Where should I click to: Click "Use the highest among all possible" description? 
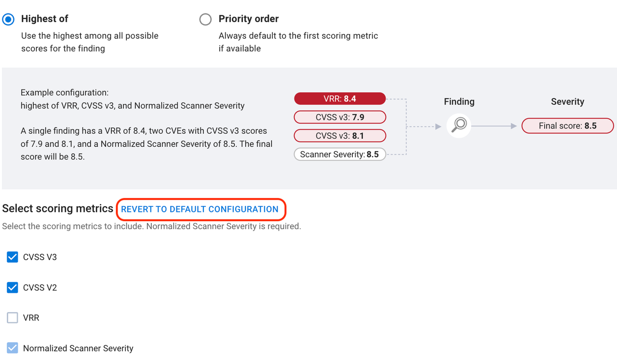click(90, 36)
